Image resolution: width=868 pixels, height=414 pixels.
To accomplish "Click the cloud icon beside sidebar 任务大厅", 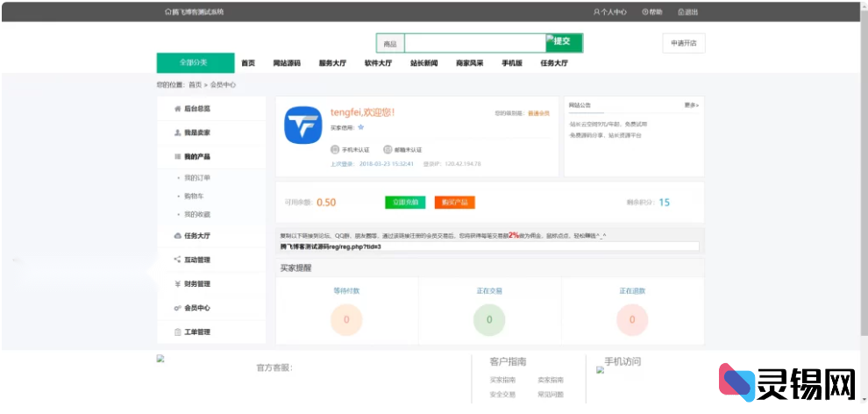I will pos(177,236).
